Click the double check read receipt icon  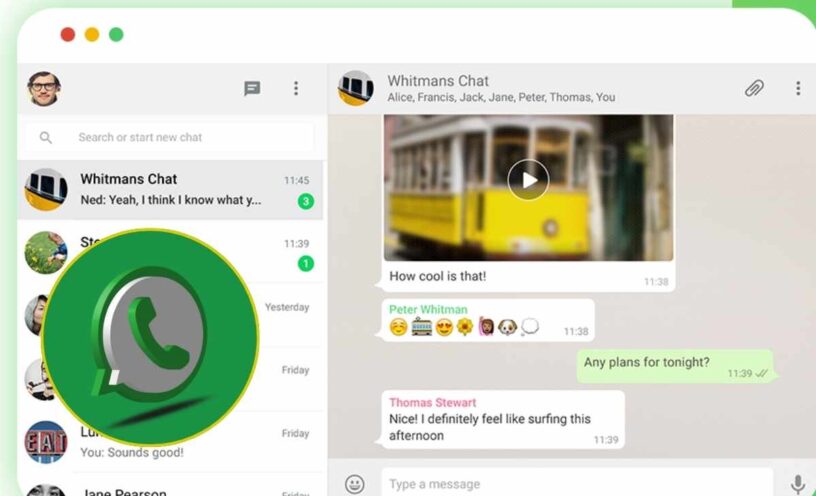pos(761,373)
